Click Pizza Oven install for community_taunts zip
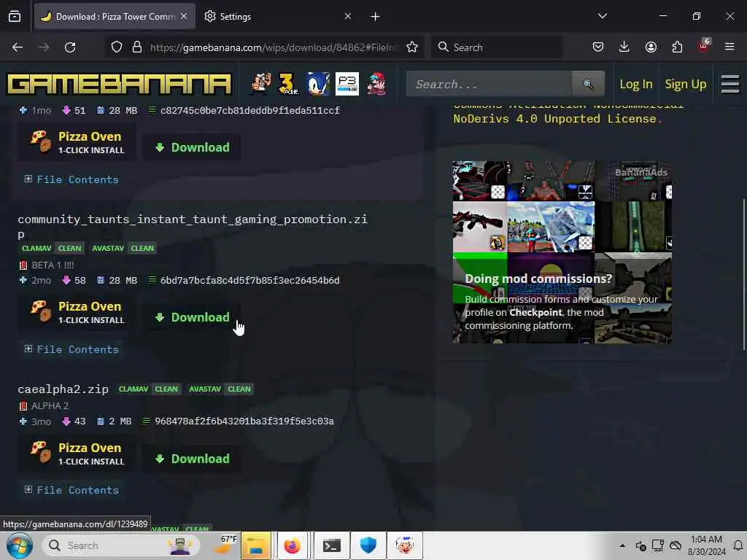747x560 pixels. point(77,312)
